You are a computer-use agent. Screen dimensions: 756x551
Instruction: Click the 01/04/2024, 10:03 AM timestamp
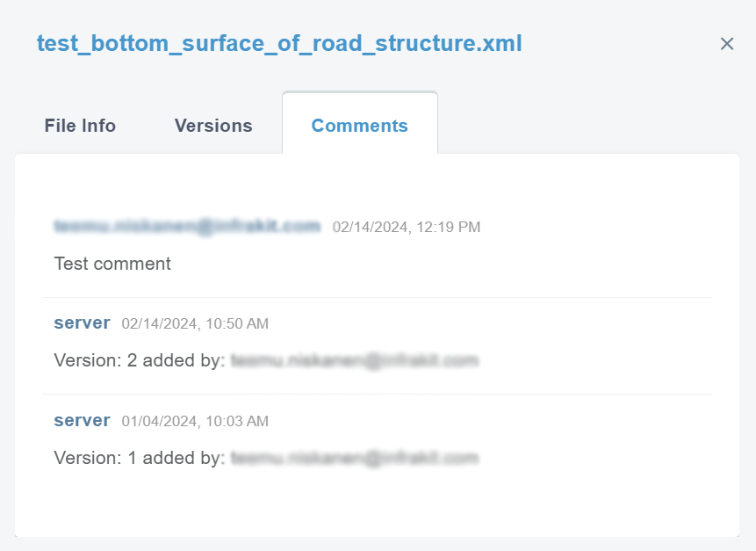coord(195,421)
